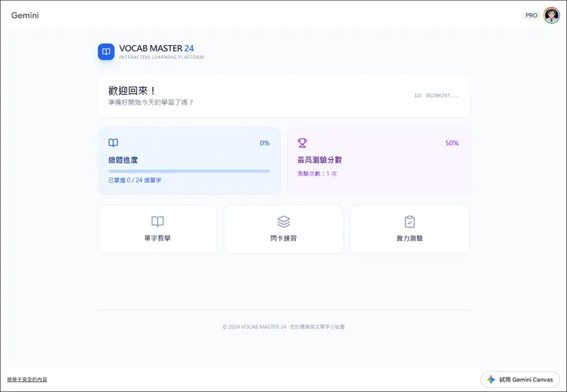567x392 pixels.
Task: Click the 0% progress value
Action: coord(264,143)
